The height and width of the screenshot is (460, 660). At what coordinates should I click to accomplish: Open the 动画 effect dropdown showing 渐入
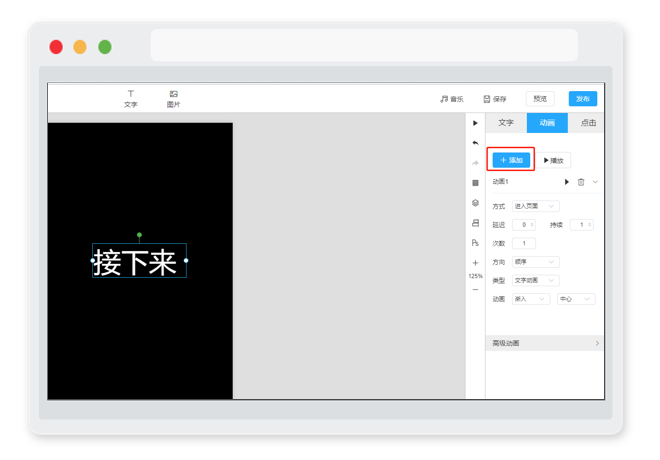click(x=531, y=299)
